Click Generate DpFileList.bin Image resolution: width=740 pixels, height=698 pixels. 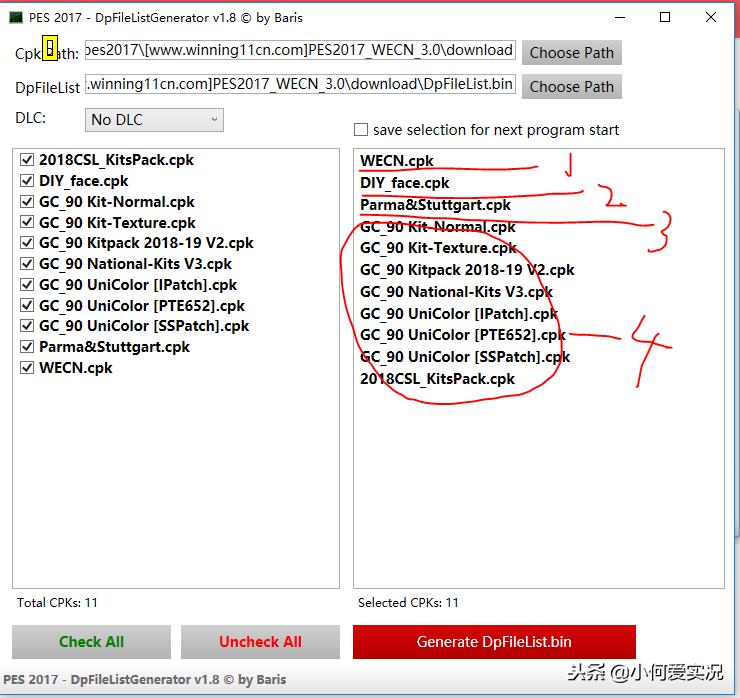[x=494, y=642]
